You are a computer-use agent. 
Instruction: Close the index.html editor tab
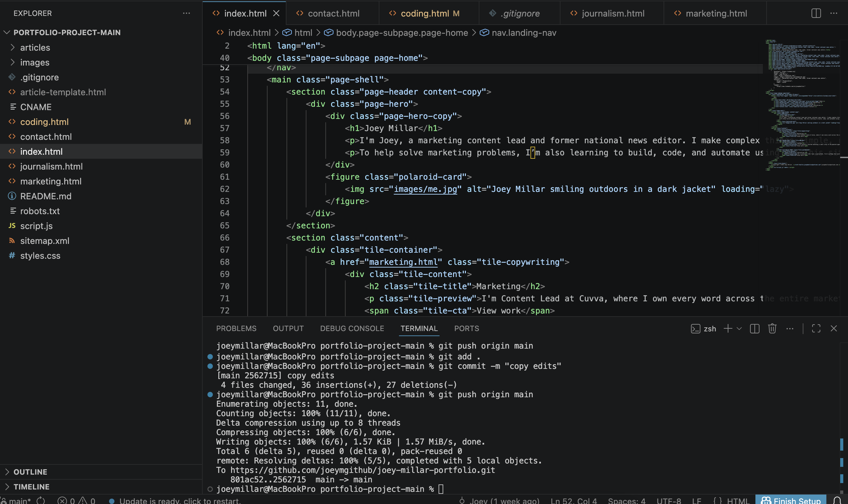point(276,13)
